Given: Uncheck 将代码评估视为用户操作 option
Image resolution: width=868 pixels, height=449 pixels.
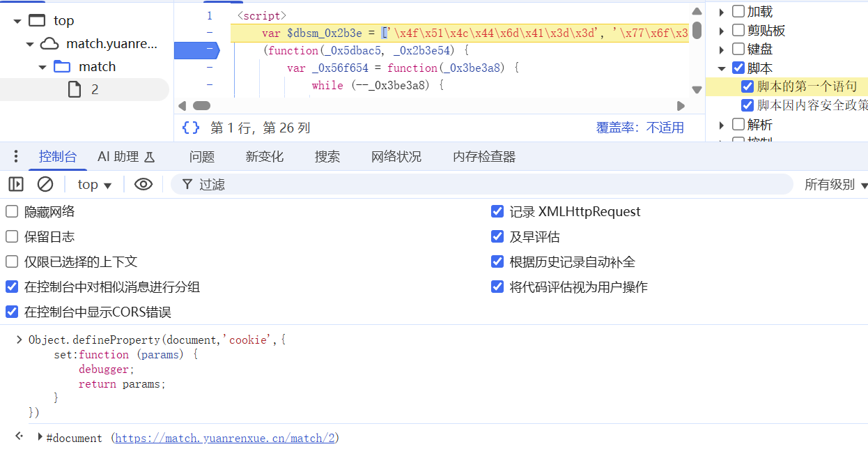Looking at the screenshot, I should pyautogui.click(x=497, y=287).
